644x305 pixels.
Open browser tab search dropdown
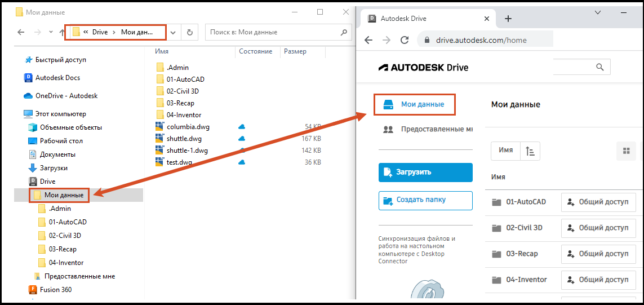(x=598, y=13)
